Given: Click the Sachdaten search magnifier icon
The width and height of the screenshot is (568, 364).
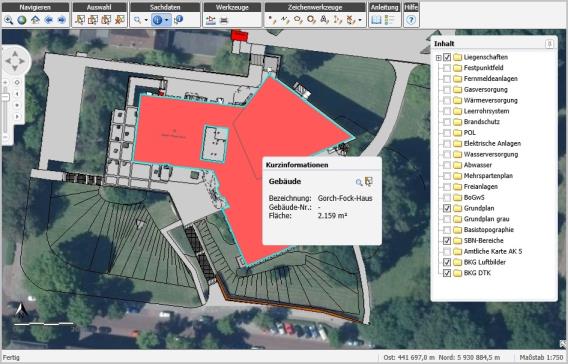Looking at the screenshot, I should point(137,20).
